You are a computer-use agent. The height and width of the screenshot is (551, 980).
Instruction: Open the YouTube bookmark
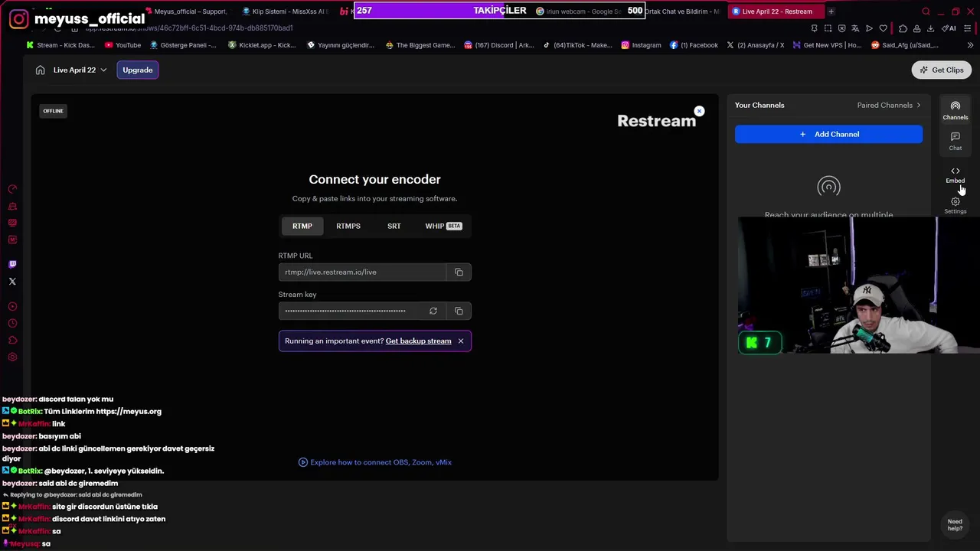coord(122,45)
